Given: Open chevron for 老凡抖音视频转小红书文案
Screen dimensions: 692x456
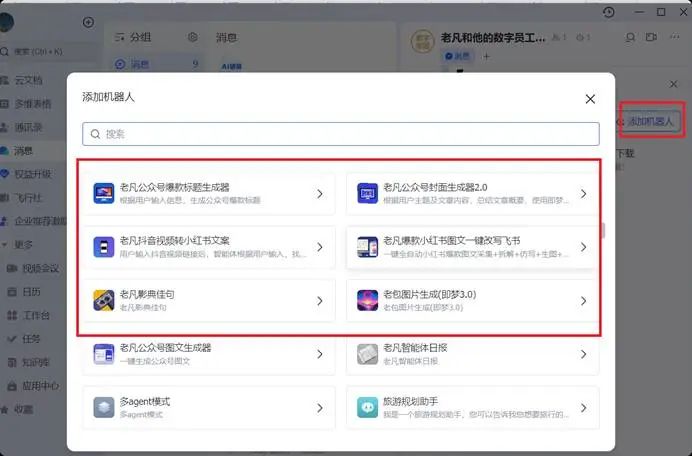Looking at the screenshot, I should click(x=320, y=247).
